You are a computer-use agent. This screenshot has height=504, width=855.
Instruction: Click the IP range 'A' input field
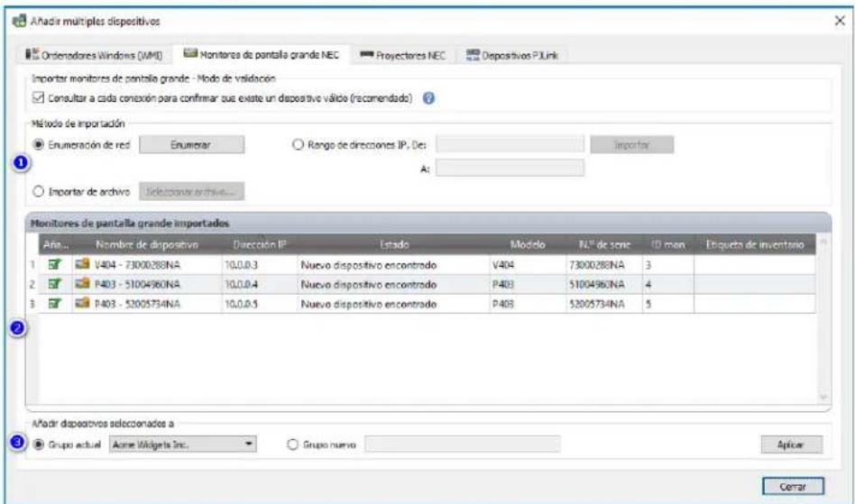510,169
